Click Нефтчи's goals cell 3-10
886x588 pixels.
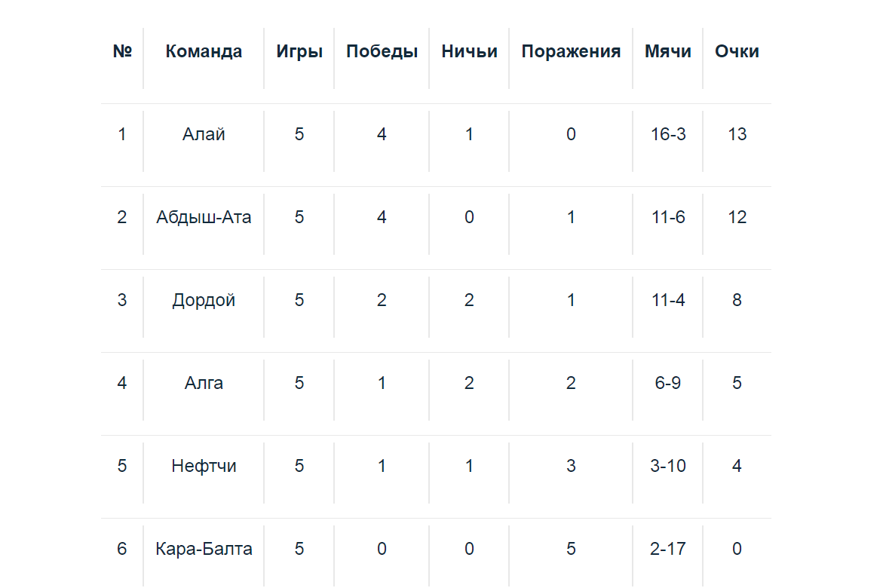coord(668,466)
